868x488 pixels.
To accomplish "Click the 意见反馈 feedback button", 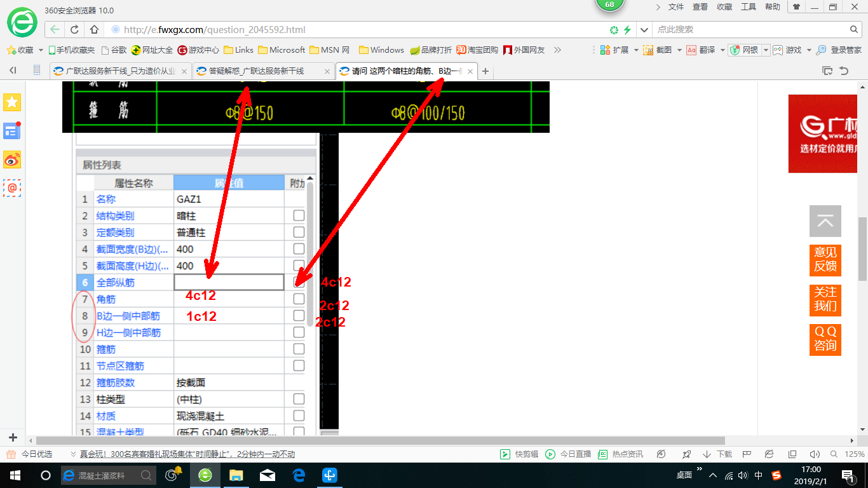I will (825, 260).
